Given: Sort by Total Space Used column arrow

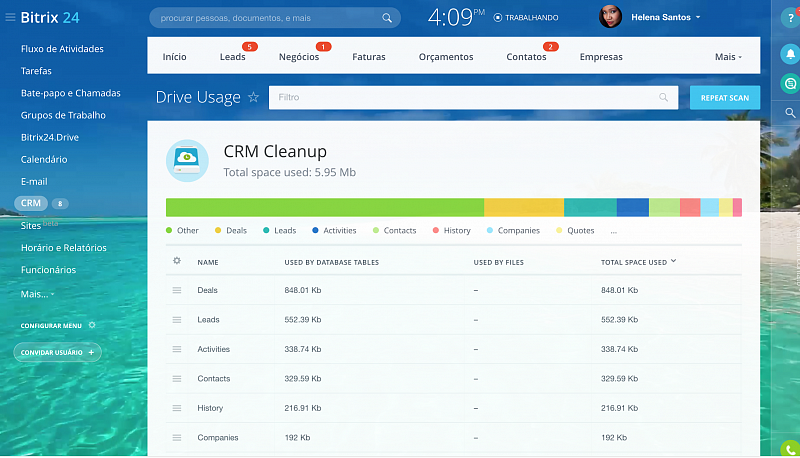Looking at the screenshot, I should tap(673, 261).
